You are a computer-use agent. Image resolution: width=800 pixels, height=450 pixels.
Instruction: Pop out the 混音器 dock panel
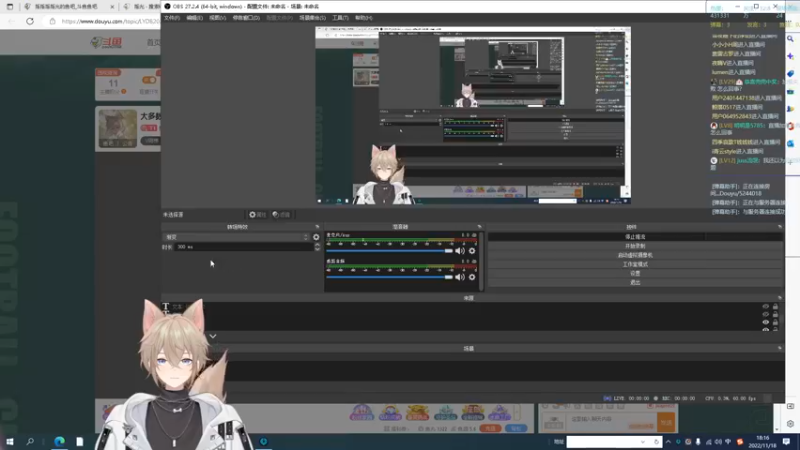point(479,227)
